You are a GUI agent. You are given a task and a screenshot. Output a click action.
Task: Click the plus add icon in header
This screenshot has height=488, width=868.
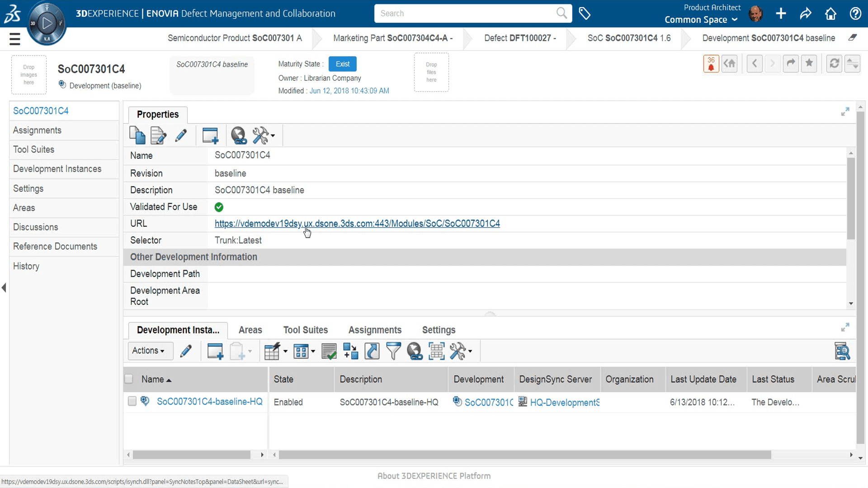click(x=781, y=14)
